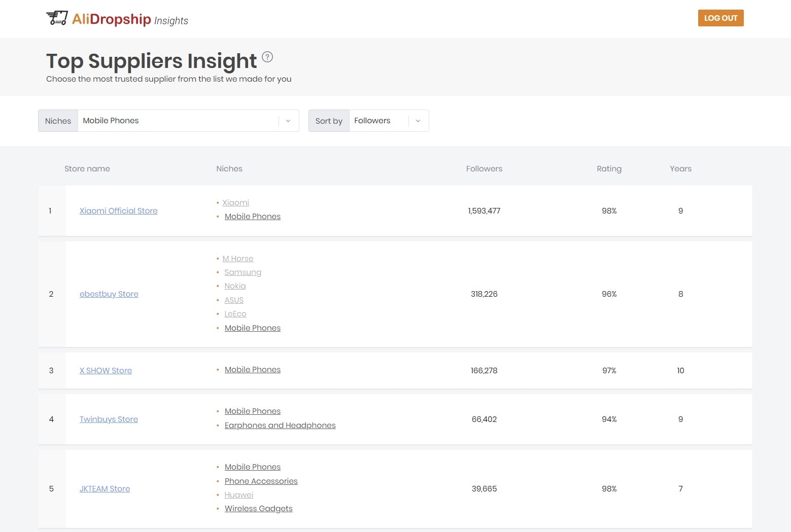The image size is (791, 532).
Task: Click the Followers column header
Action: click(484, 169)
